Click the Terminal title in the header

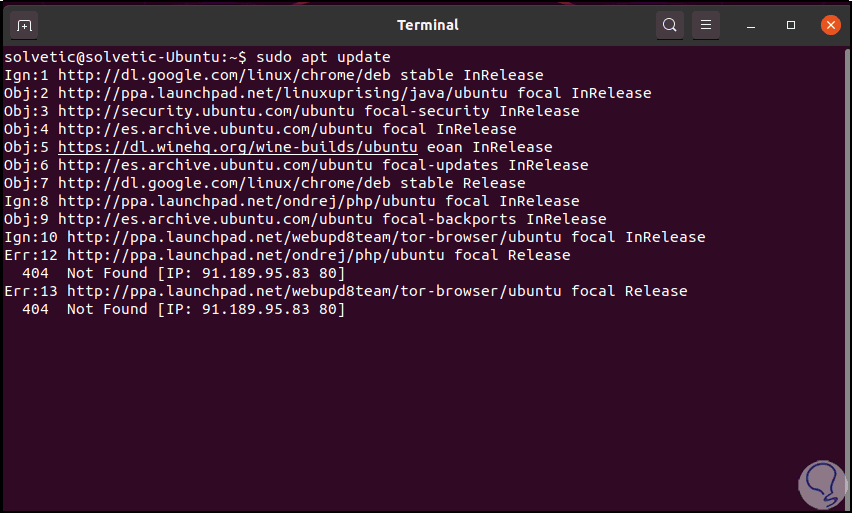(427, 25)
